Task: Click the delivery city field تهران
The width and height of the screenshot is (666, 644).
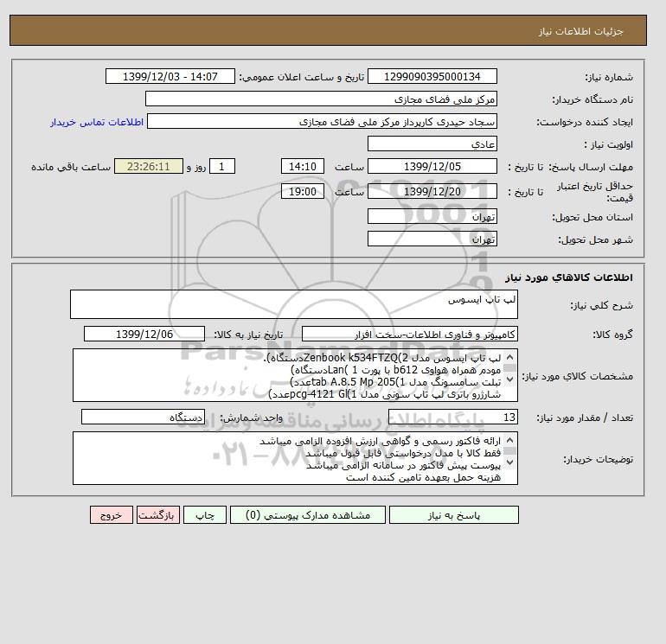Action: click(432, 239)
